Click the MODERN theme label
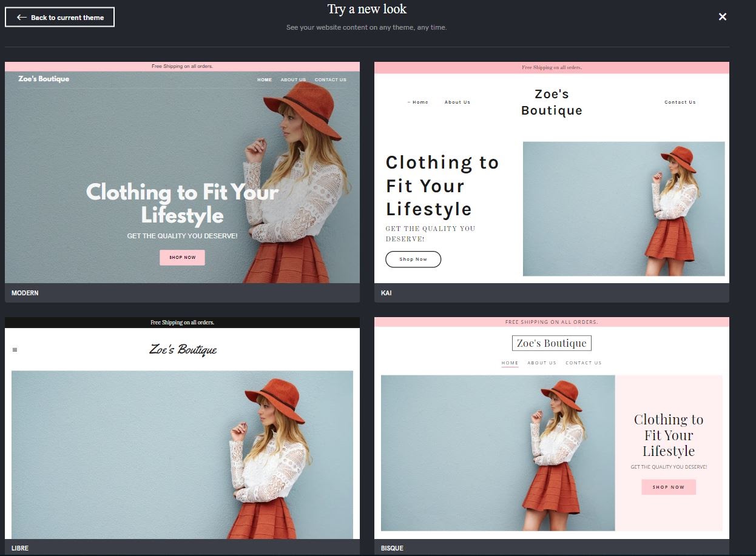Image resolution: width=756 pixels, height=556 pixels. coord(25,293)
